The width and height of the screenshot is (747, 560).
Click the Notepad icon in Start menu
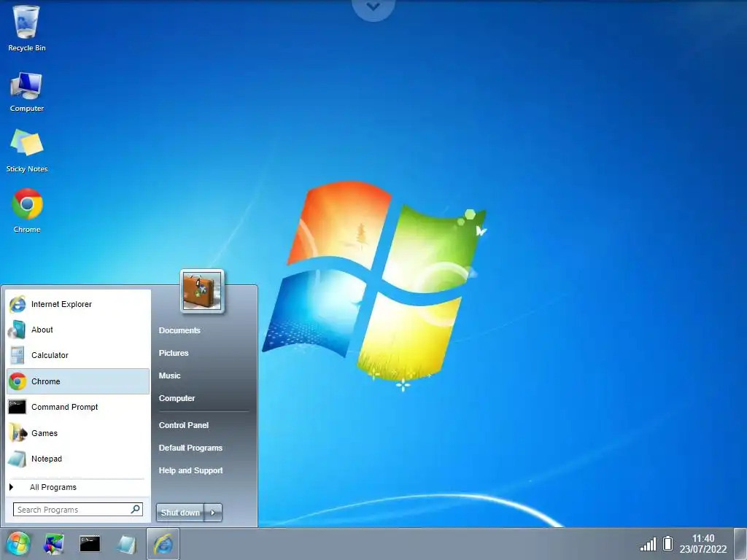18,459
